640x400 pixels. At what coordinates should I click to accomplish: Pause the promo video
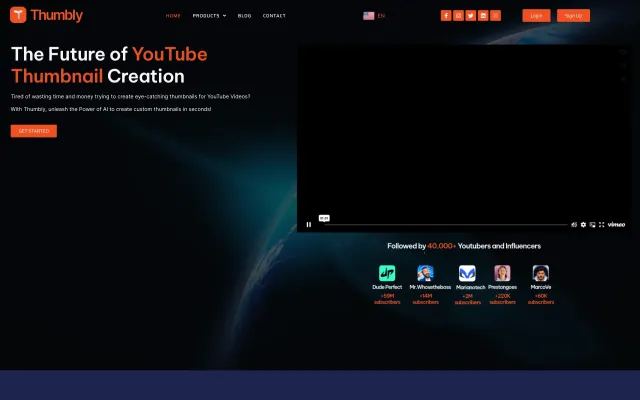309,225
